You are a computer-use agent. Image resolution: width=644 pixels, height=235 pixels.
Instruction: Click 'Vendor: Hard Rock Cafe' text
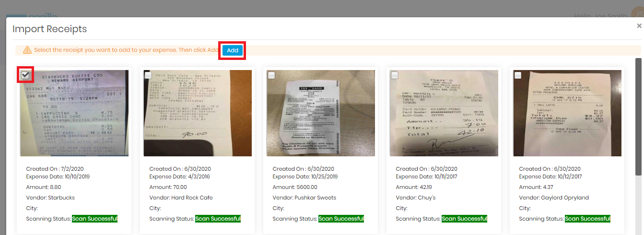pos(181,198)
